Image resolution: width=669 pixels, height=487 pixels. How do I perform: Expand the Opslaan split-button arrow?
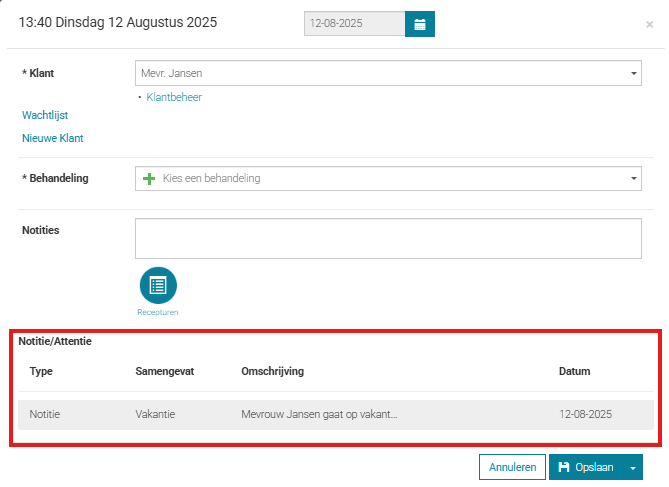coord(631,467)
